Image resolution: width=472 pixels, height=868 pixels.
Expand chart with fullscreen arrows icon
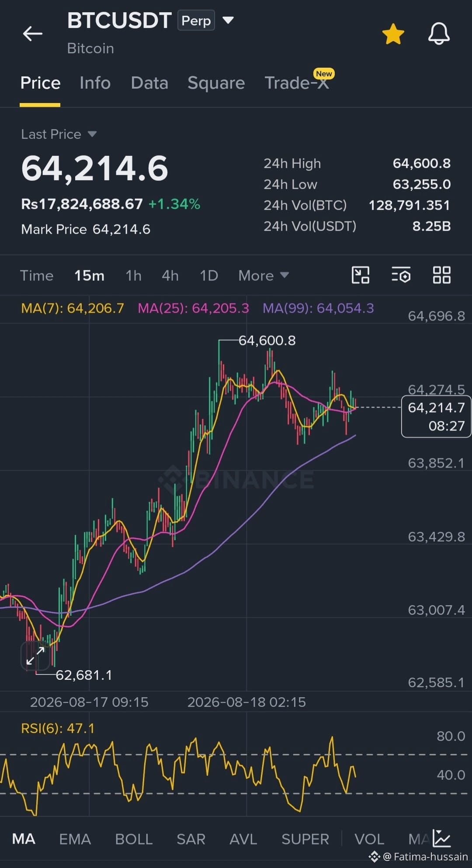[x=35, y=656]
